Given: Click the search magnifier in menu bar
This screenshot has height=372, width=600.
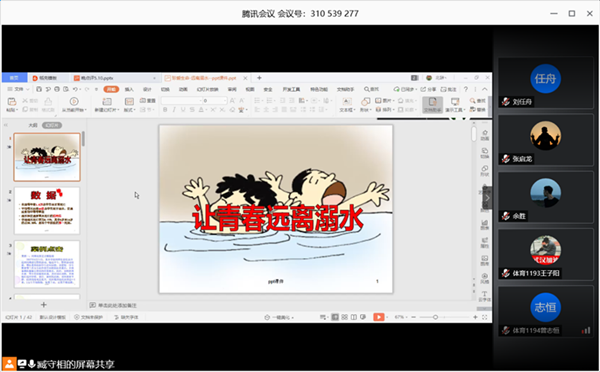Looking at the screenshot, I should (x=367, y=89).
